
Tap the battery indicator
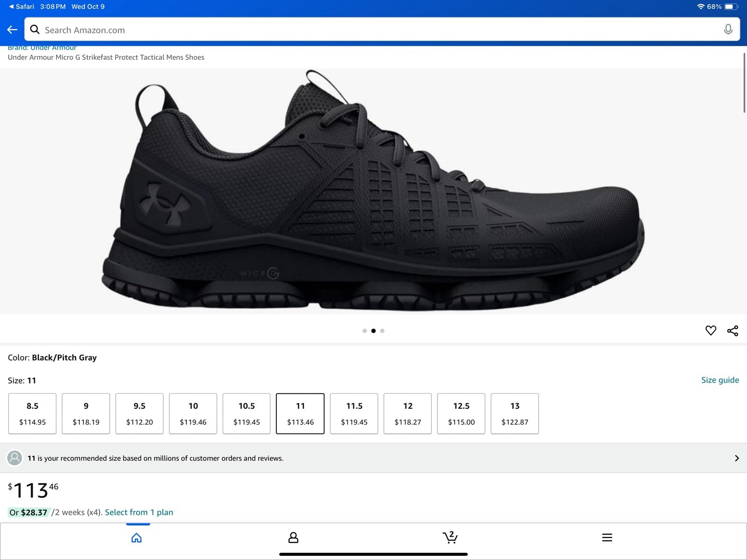click(732, 7)
